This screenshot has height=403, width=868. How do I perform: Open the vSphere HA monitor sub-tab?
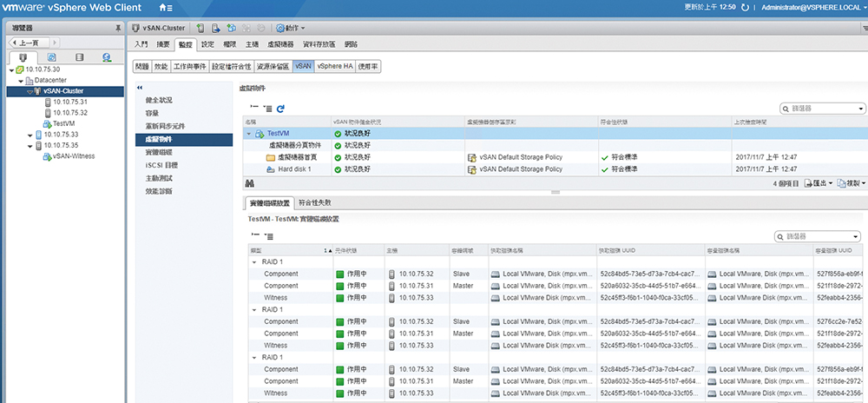click(335, 66)
